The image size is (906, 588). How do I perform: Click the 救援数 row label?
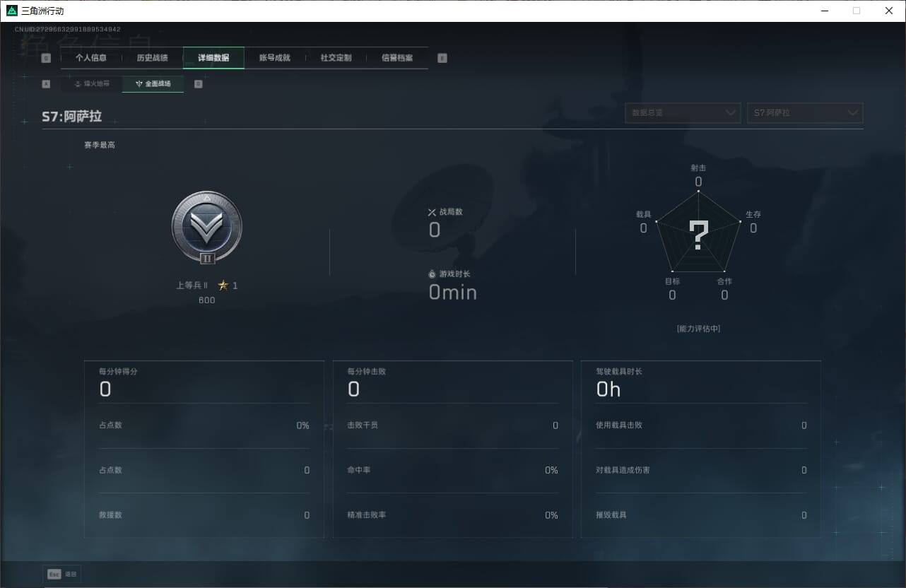[x=111, y=515]
